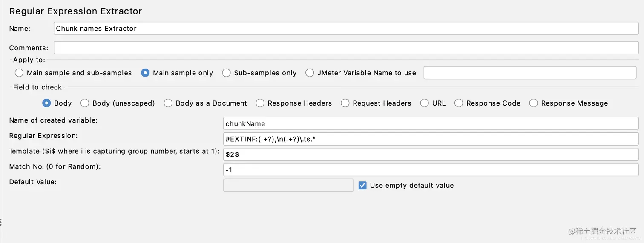Choose Response Message field option

[x=534, y=103]
